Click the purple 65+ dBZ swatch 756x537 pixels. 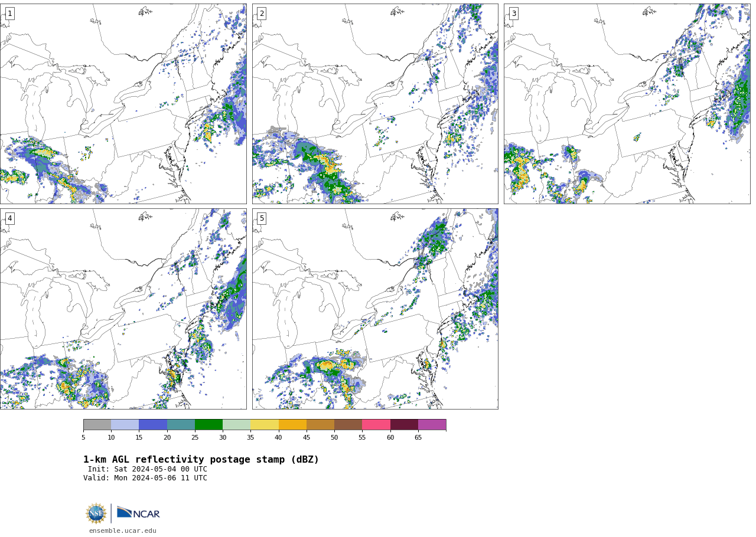tap(432, 425)
